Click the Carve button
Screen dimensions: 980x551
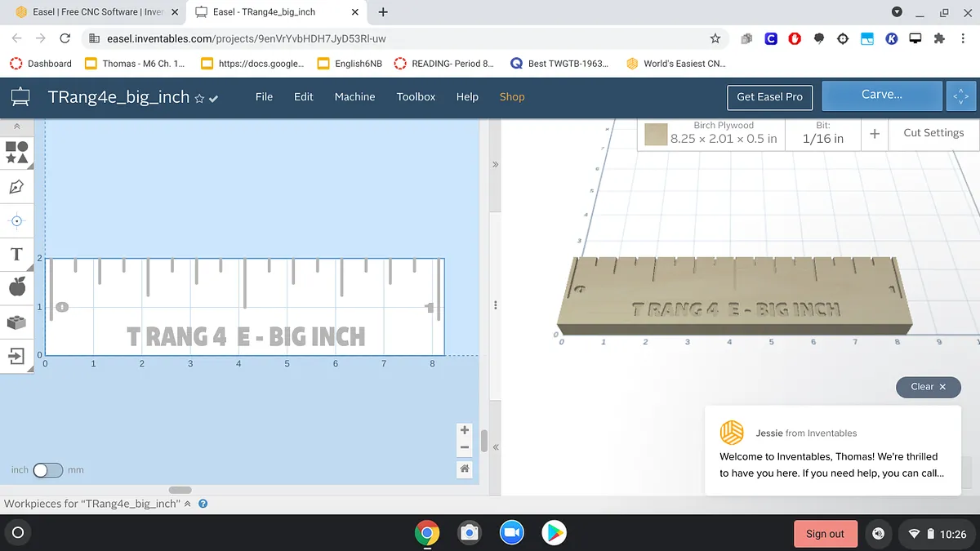coord(881,95)
